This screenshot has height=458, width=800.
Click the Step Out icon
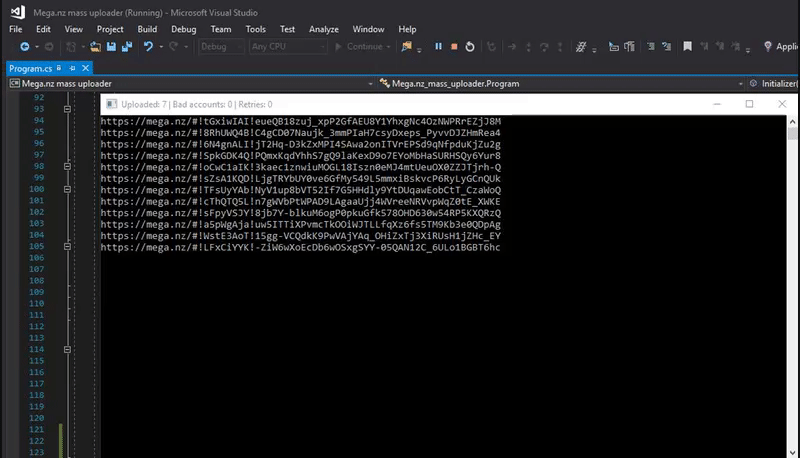pos(560,46)
